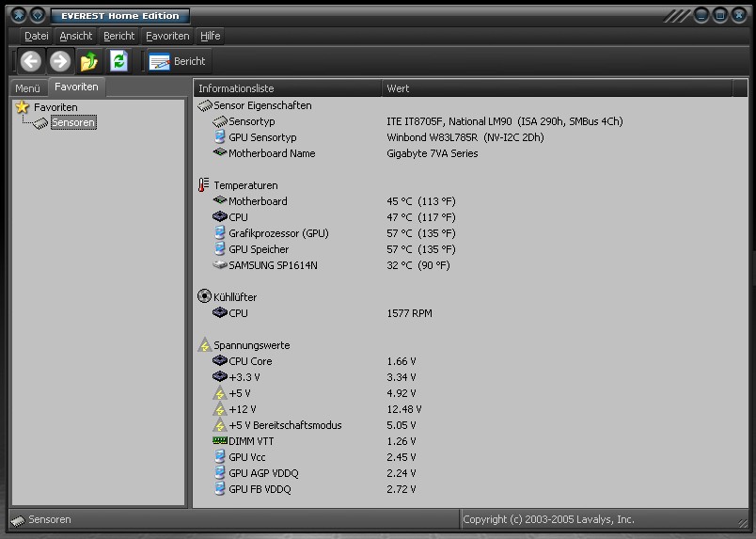
Task: Click the CPU Core voltage icon
Action: (x=220, y=360)
